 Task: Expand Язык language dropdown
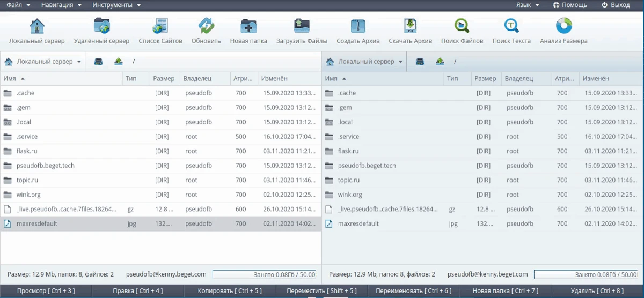coord(528,5)
